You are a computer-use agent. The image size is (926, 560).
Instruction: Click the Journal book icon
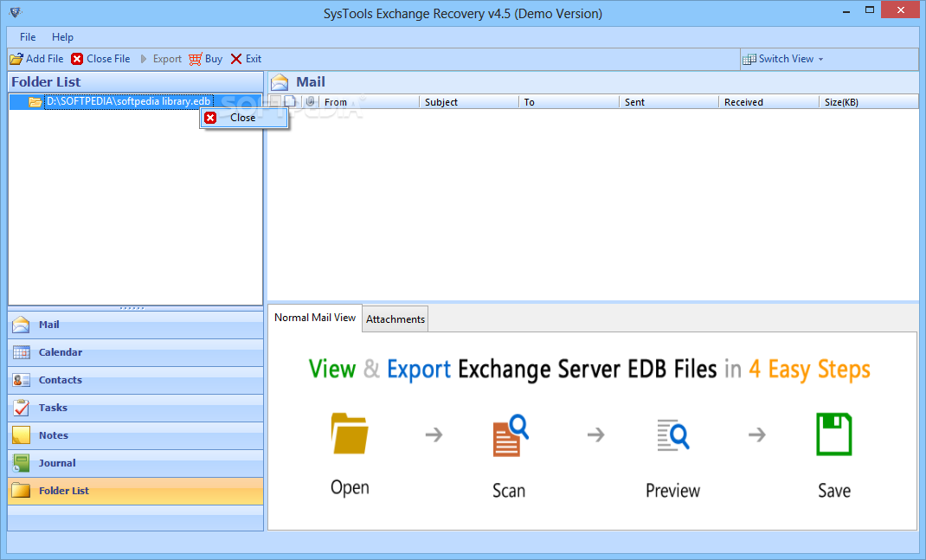22,463
